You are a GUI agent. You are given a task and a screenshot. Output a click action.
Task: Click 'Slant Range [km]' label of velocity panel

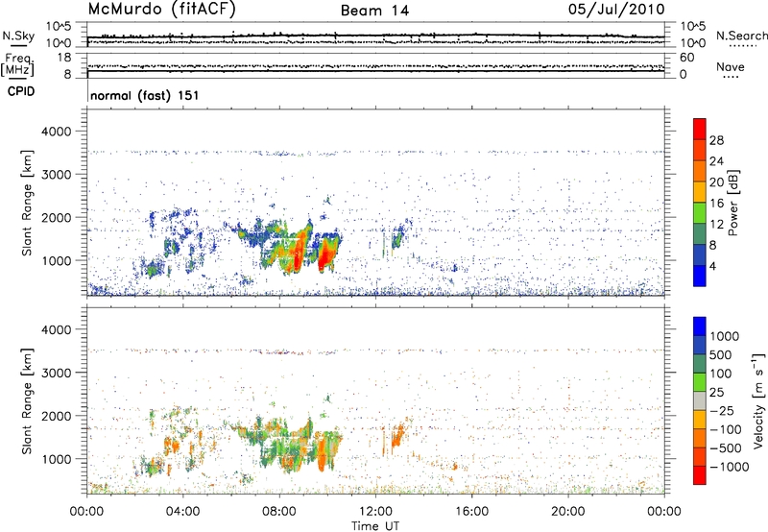click(27, 400)
